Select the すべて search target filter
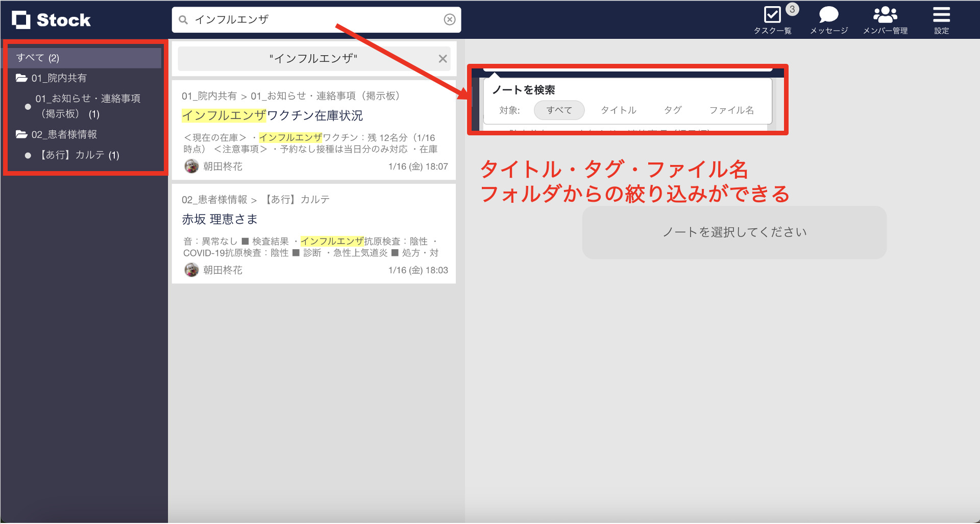980x524 pixels. (x=559, y=110)
